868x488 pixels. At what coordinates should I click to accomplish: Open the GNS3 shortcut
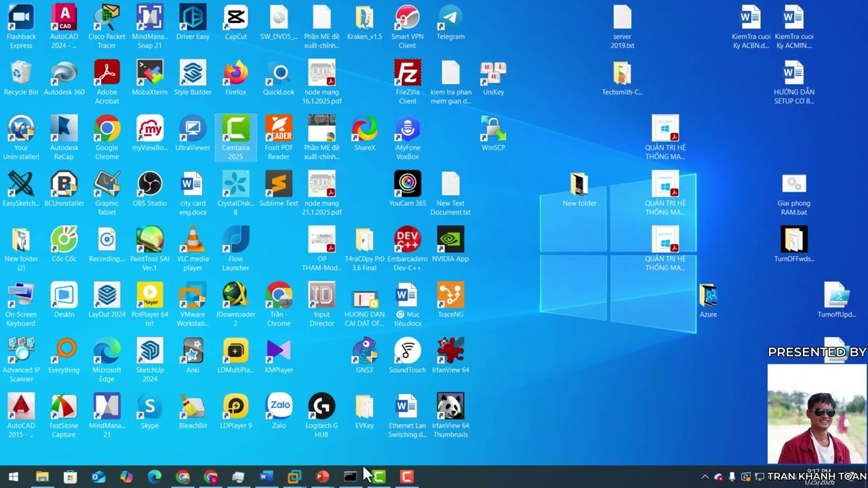pos(364,356)
